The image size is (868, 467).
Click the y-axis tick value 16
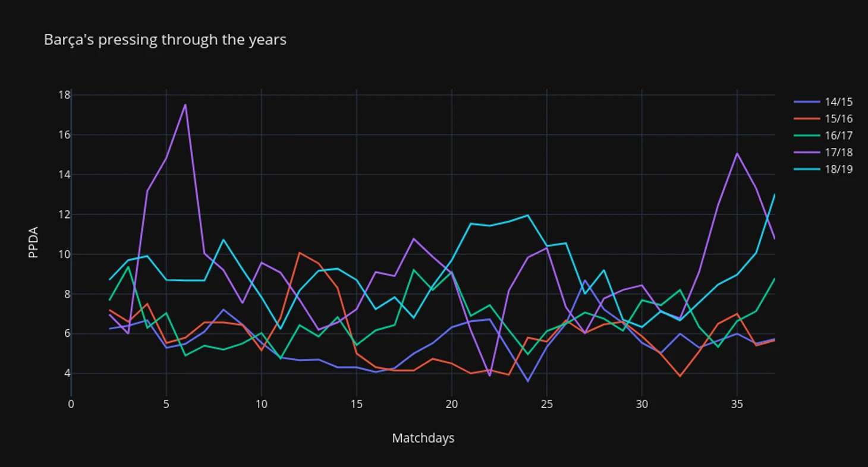click(64, 135)
